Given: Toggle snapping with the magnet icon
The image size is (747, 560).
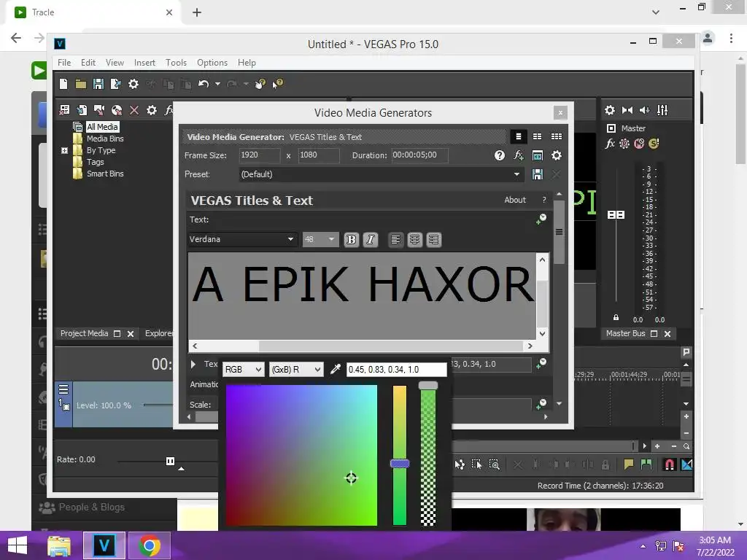Looking at the screenshot, I should 670,464.
